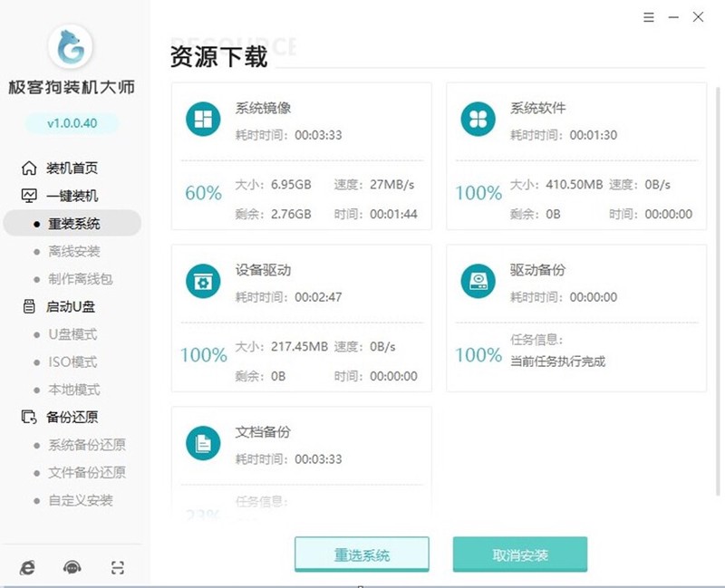Open the hamburger menu icon
Screen dimensions: 725x588
649,17
